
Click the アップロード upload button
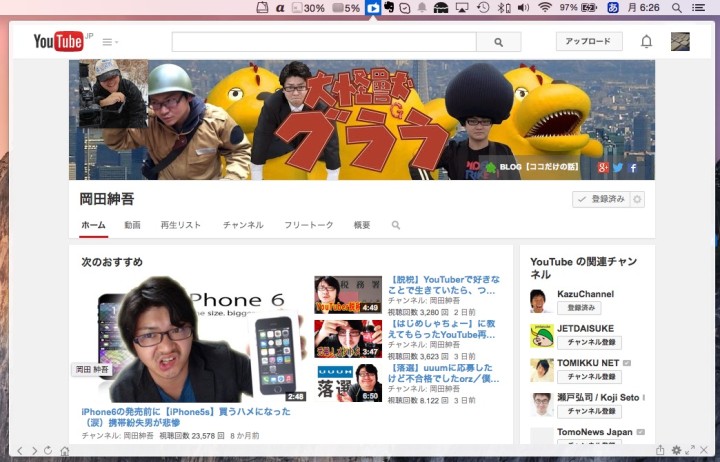coord(589,41)
